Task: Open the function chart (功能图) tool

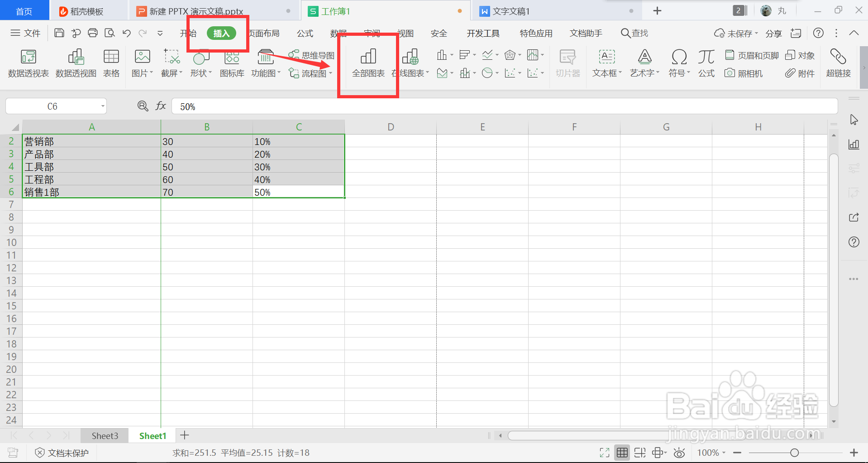Action: pyautogui.click(x=266, y=63)
